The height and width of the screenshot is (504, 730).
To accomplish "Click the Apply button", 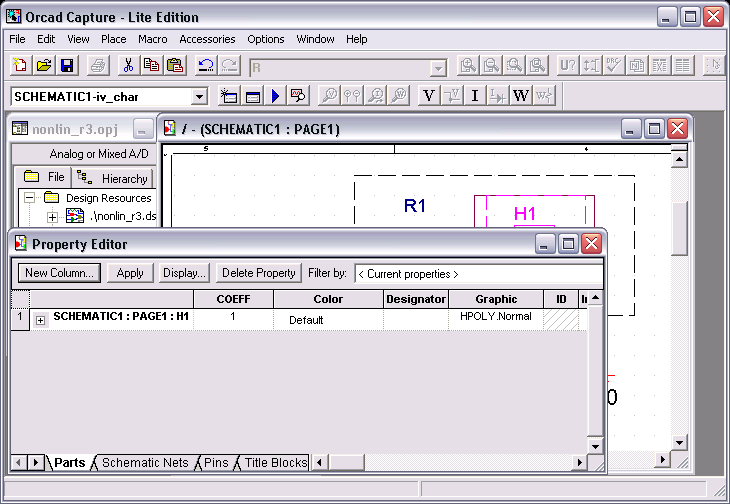I will pos(130,273).
